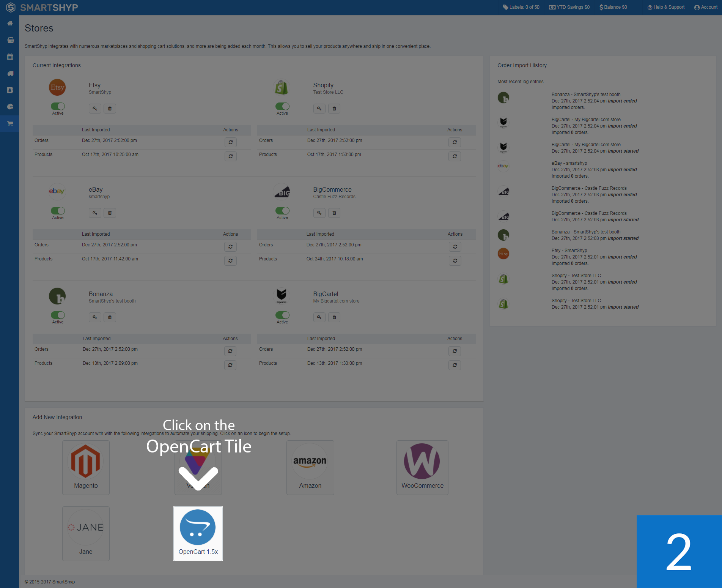Open the pie chart reports sidebar icon
722x588 pixels.
10,107
